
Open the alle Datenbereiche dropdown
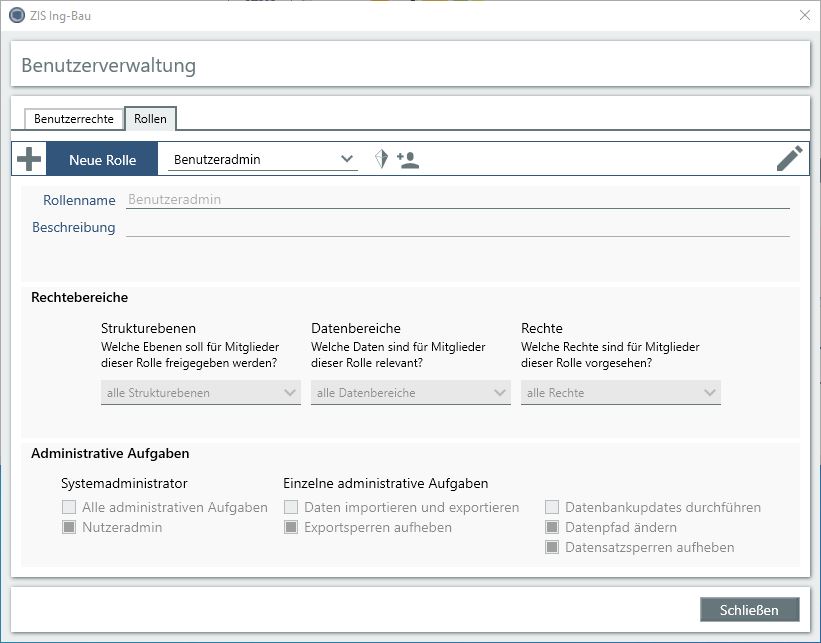click(x=410, y=393)
